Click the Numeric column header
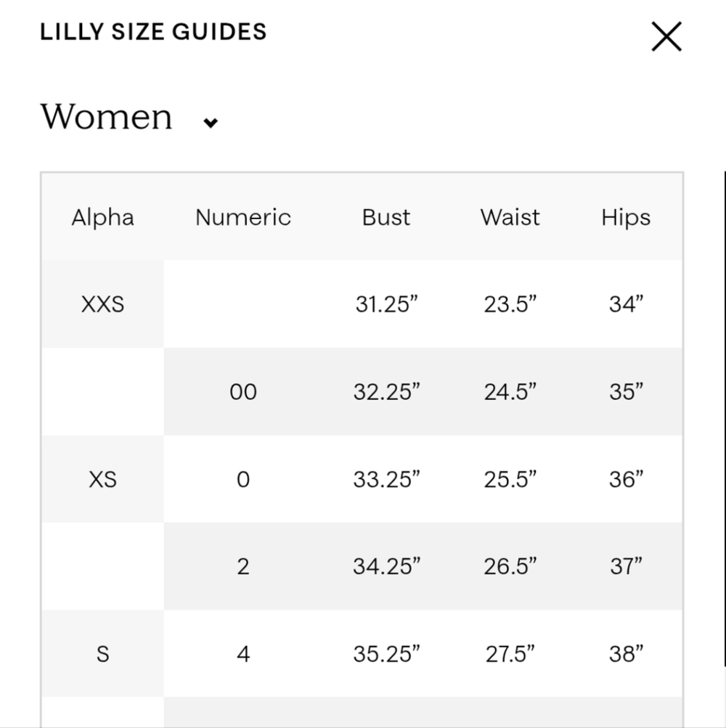Image resolution: width=726 pixels, height=728 pixels. [x=243, y=218]
